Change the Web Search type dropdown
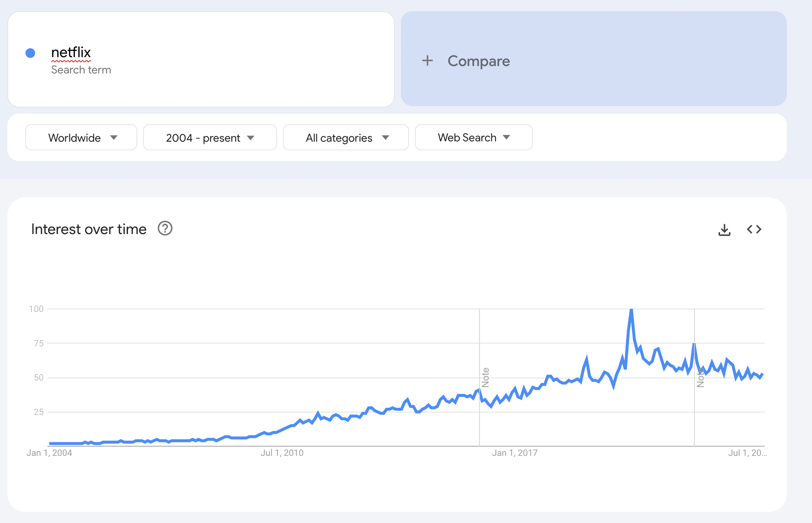Viewport: 812px width, 523px height. point(474,138)
